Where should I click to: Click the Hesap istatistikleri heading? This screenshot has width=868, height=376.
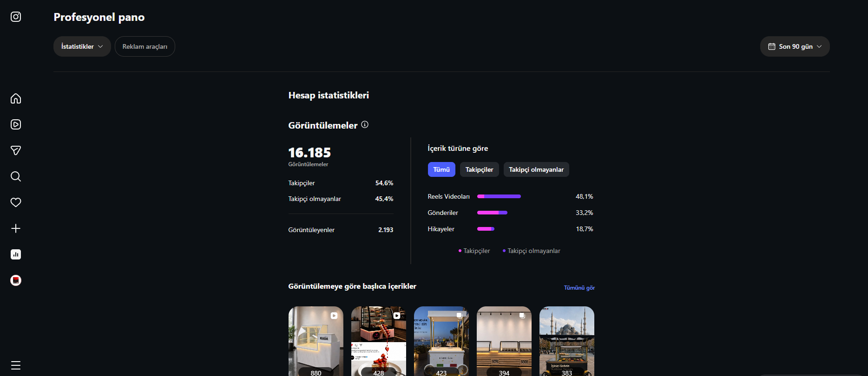click(x=329, y=95)
